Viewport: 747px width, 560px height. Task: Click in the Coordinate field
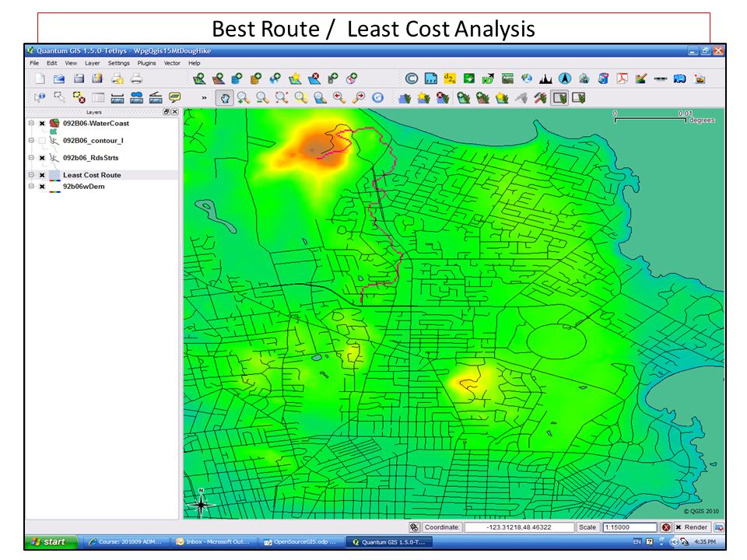click(x=519, y=527)
